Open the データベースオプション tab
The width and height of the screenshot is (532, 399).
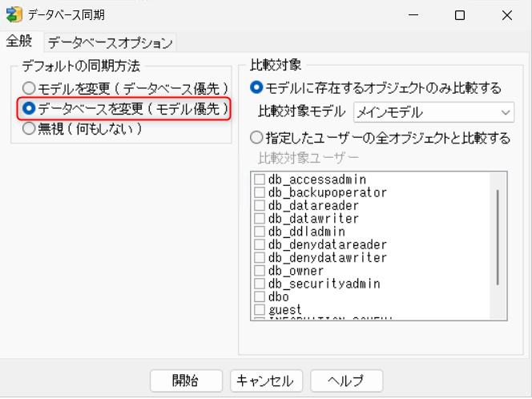tap(110, 42)
